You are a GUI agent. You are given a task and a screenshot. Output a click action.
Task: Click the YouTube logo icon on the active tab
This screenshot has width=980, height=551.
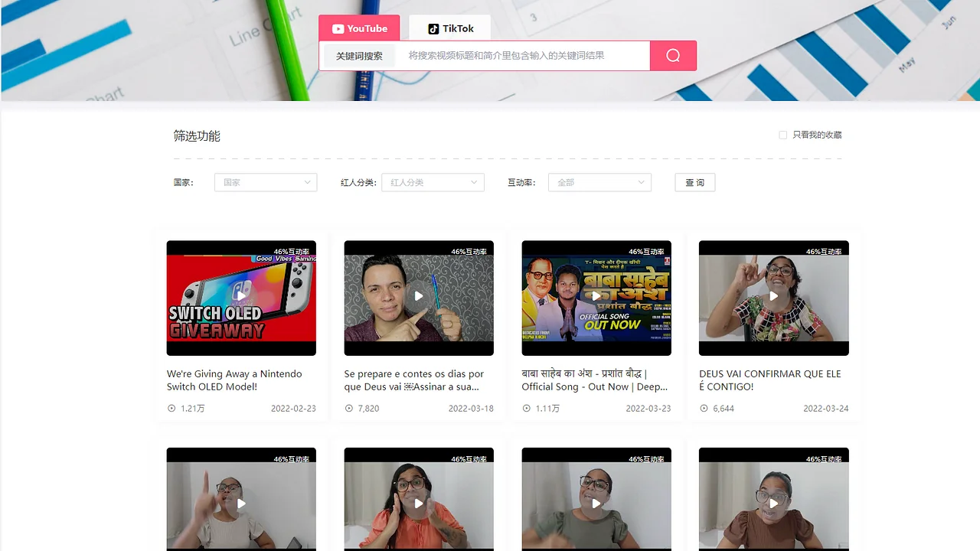[336, 28]
